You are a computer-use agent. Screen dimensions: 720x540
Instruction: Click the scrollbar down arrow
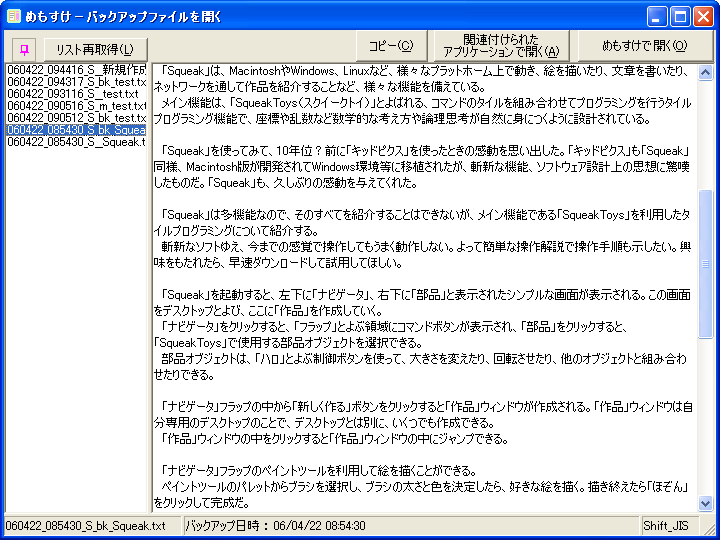705,503
